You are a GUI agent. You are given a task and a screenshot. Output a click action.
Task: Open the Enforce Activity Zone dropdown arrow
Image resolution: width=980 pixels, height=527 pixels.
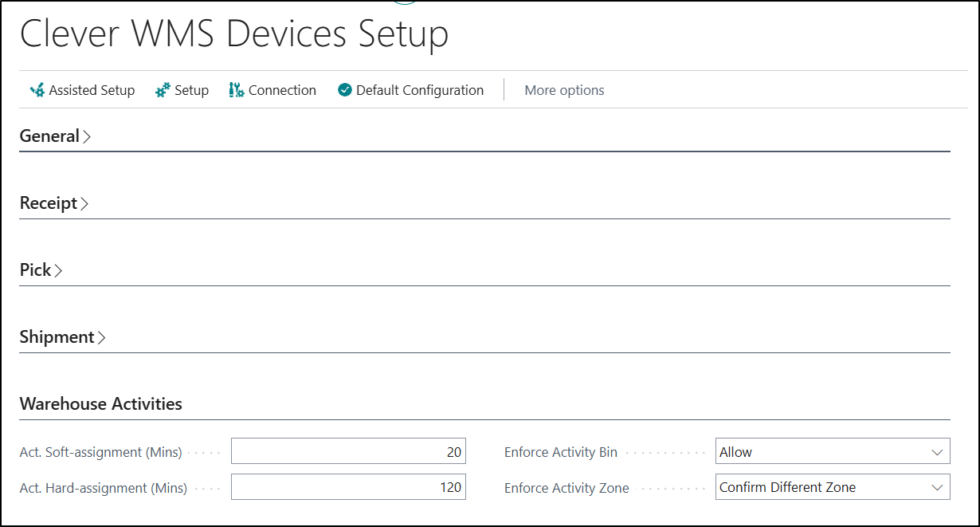pyautogui.click(x=937, y=487)
